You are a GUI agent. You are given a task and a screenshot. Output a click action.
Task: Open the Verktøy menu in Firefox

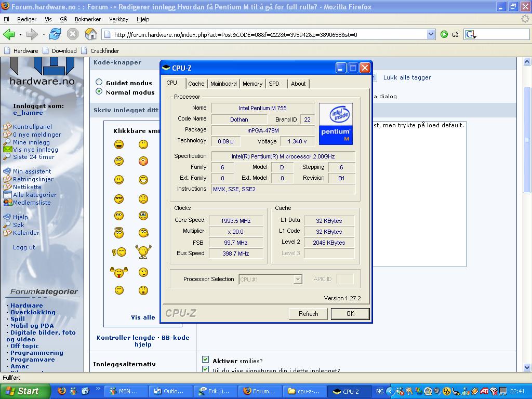[x=119, y=19]
